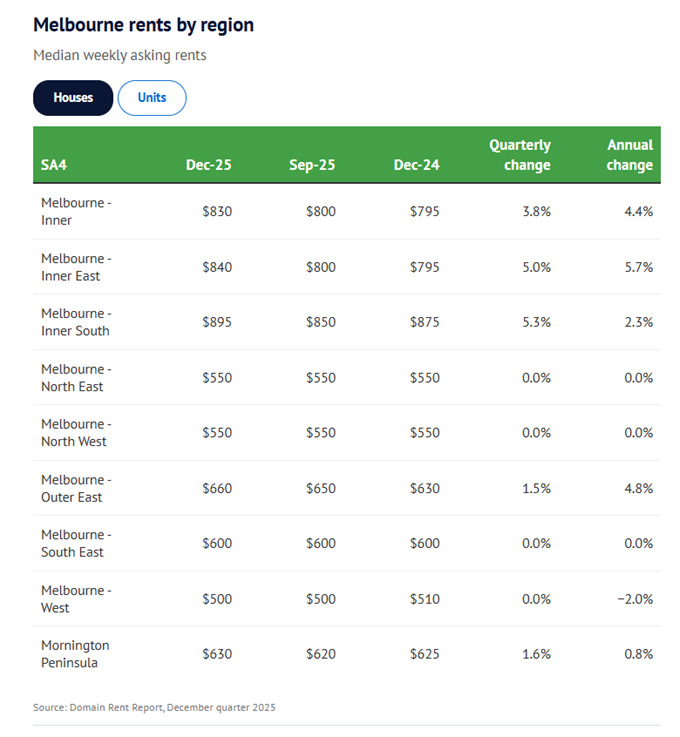Screen dimensions: 680x737
Task: Click the $895 Dec-25 rent value
Action: [x=216, y=322]
